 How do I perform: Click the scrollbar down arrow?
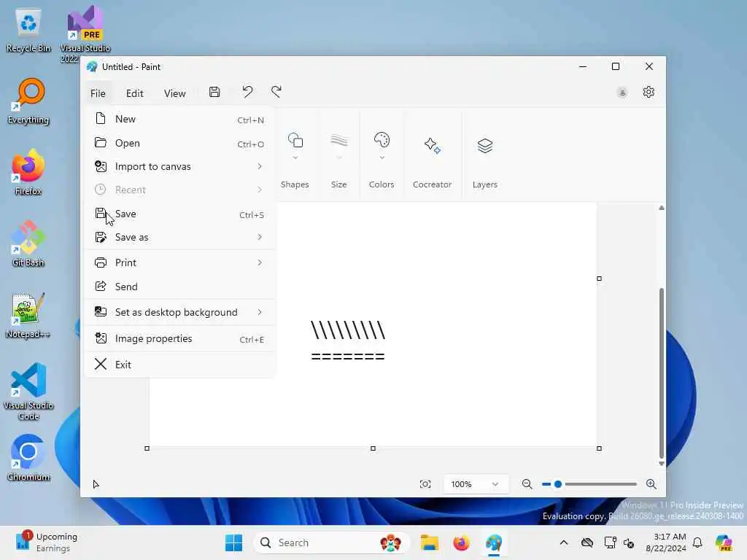(x=661, y=464)
